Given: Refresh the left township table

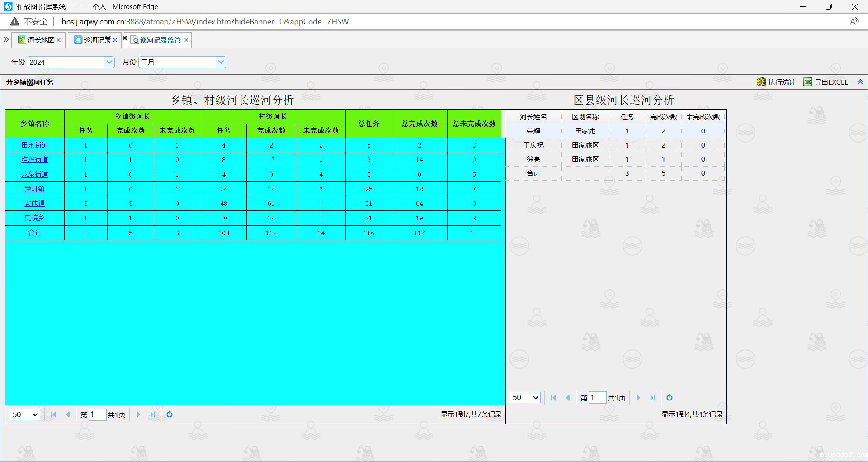Looking at the screenshot, I should click(170, 414).
